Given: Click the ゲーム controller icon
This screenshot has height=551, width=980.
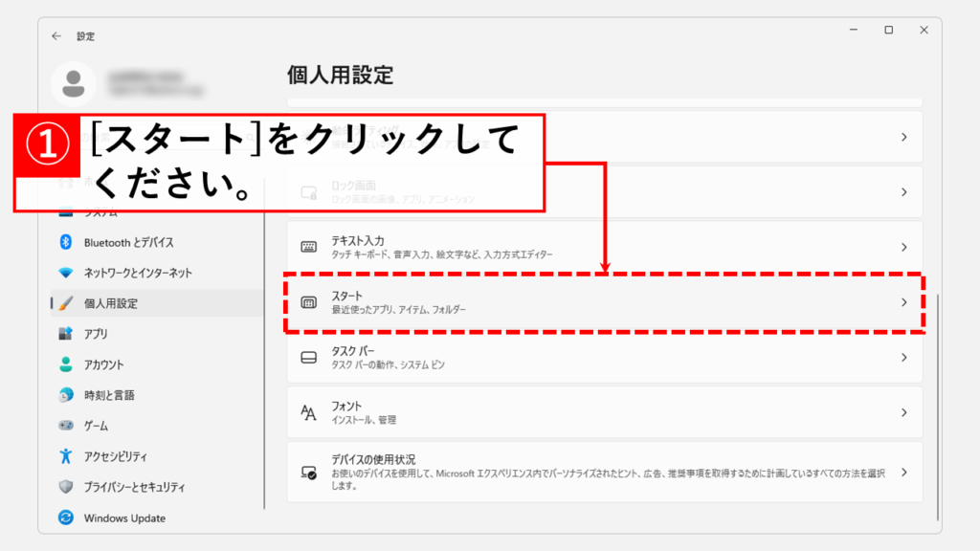Looking at the screenshot, I should click(x=66, y=426).
